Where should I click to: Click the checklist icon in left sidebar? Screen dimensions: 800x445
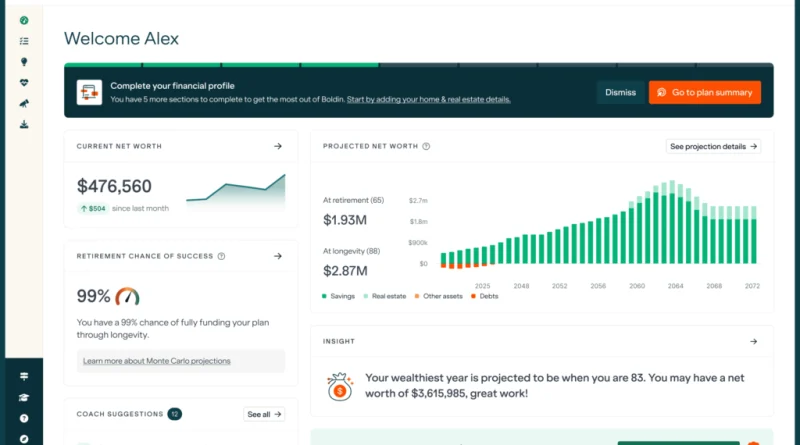(24, 41)
